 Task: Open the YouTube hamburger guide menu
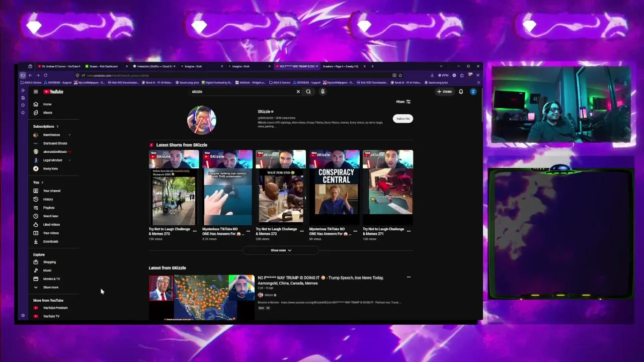[x=36, y=92]
